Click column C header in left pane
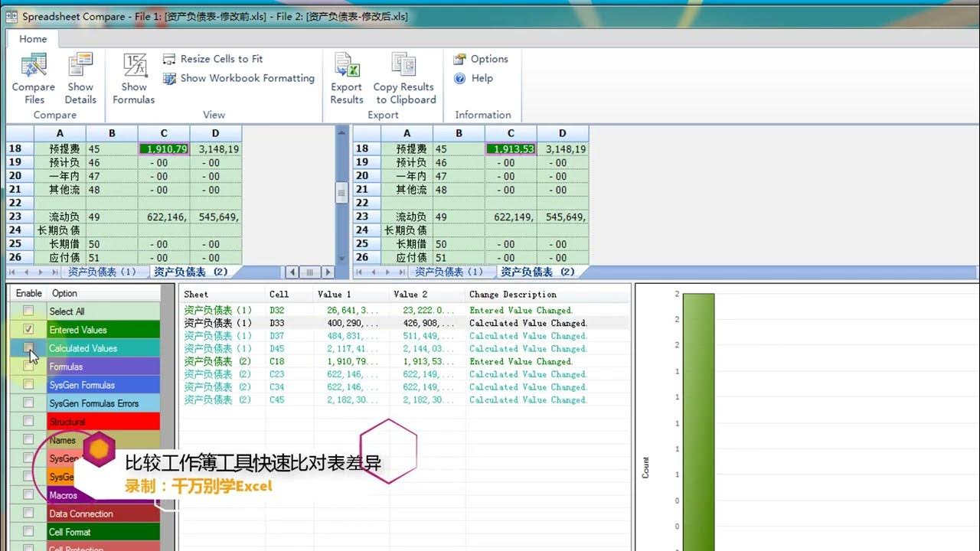 click(164, 133)
